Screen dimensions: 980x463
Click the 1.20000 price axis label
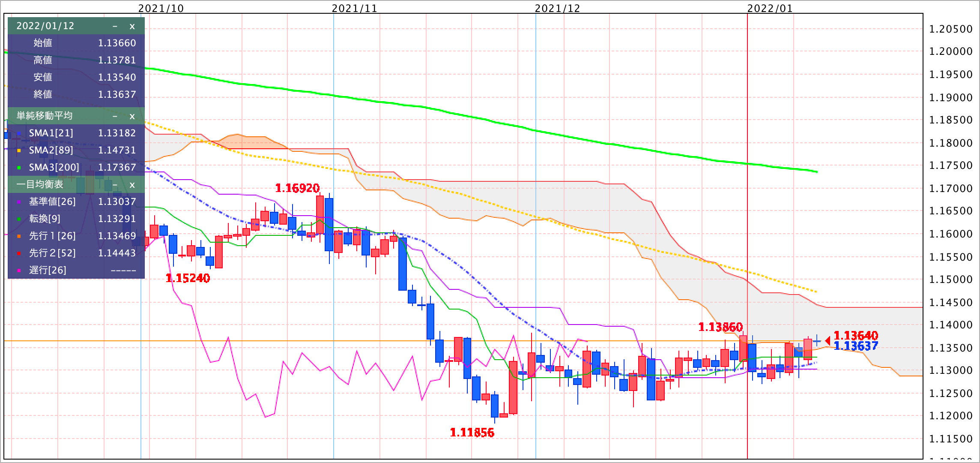(x=950, y=51)
